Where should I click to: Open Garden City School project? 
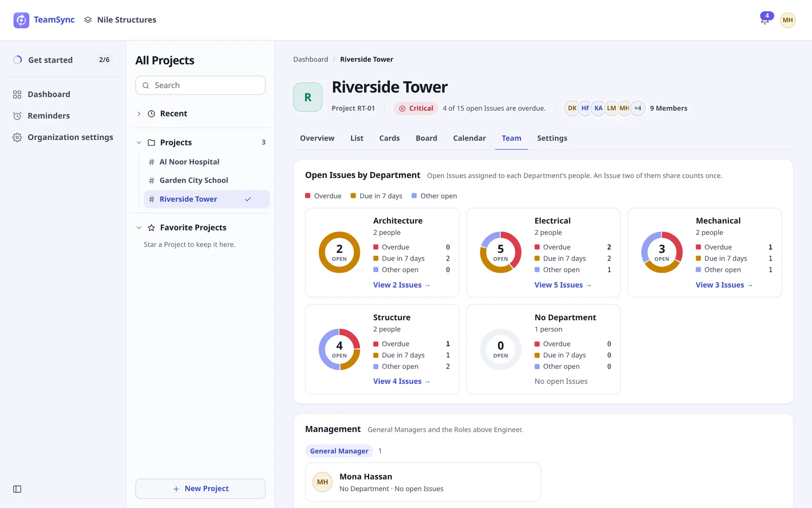point(207,181)
